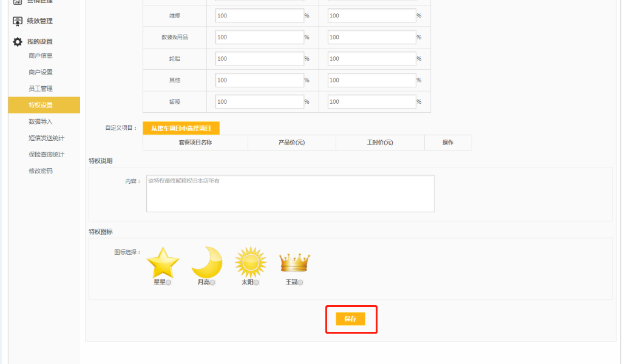Click the yellow star privilege icon image
Image resolution: width=627 pixels, height=364 pixels.
[163, 262]
